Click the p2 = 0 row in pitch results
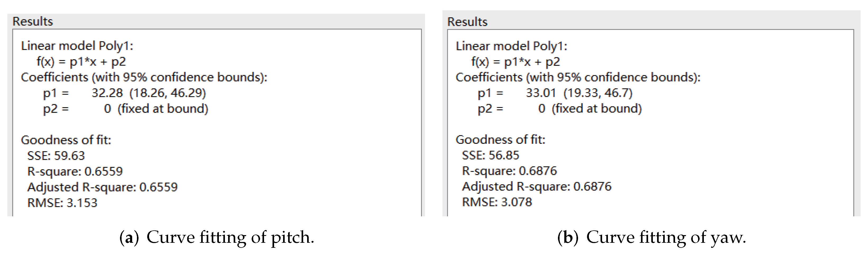Screen dimensions: 868x256 click(126, 109)
